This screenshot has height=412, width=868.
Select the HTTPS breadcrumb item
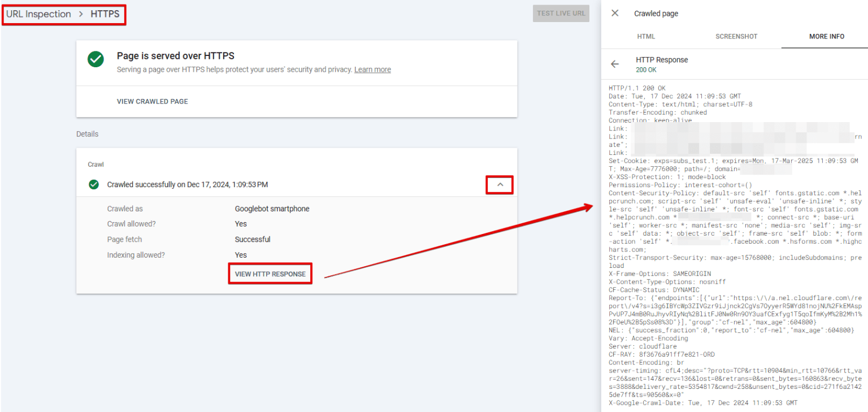pyautogui.click(x=105, y=14)
